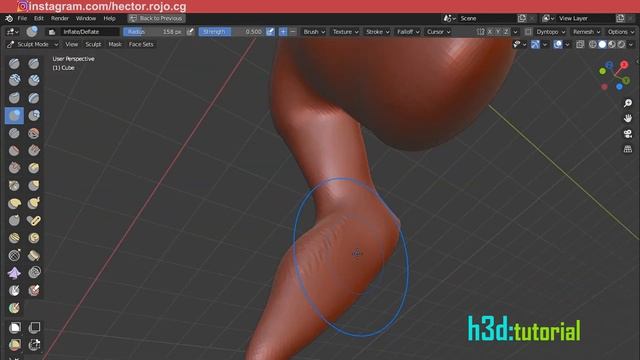Open the File menu
Viewport: 640px width, 360px height.
(22, 18)
